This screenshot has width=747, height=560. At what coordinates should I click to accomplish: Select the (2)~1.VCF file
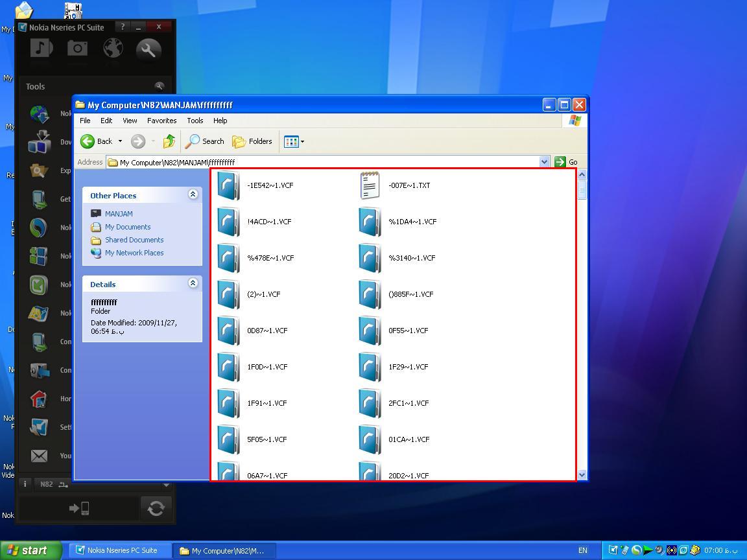(249, 294)
